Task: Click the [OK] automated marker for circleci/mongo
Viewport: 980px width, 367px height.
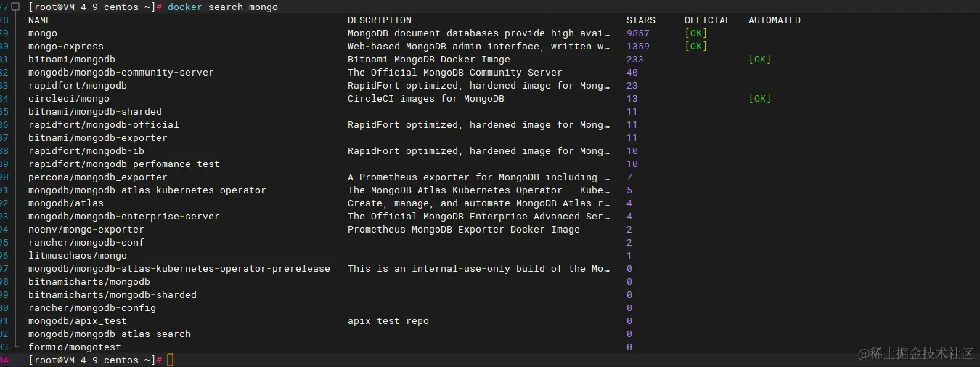Action: [x=759, y=98]
